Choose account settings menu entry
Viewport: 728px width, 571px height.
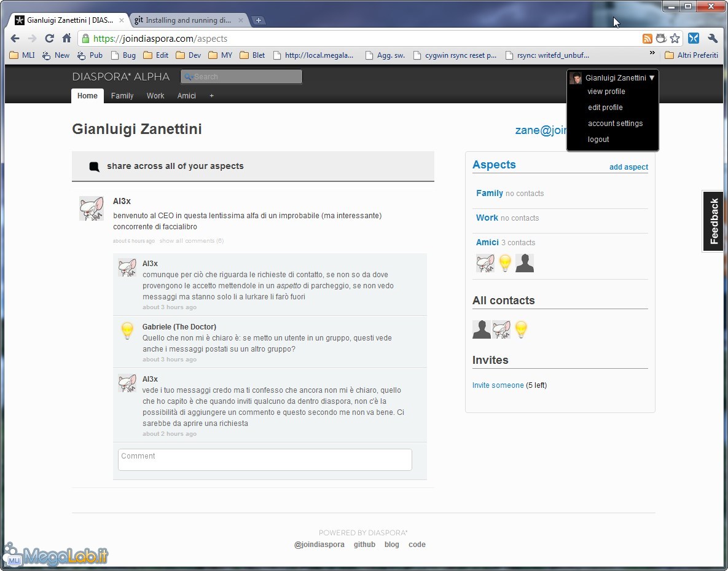[x=615, y=123]
